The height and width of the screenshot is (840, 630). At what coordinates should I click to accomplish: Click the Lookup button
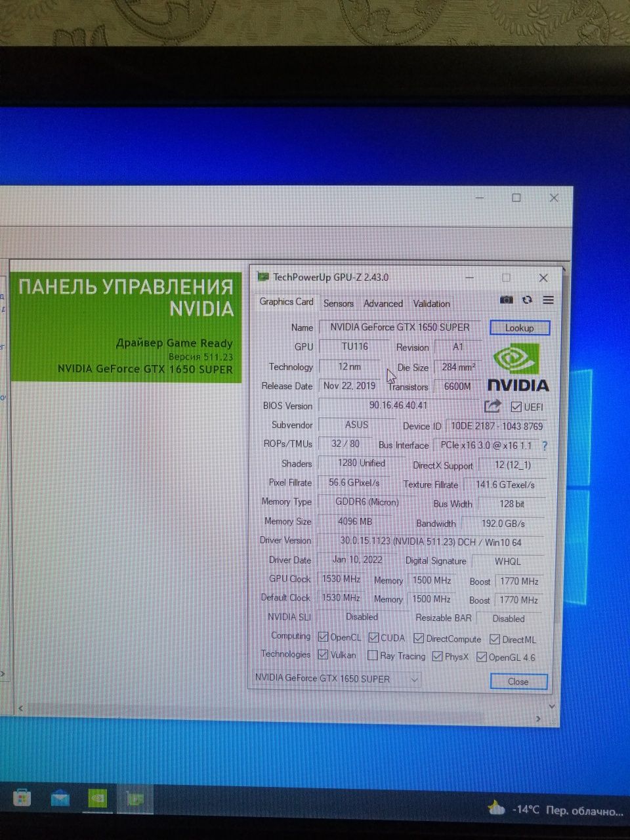(519, 328)
